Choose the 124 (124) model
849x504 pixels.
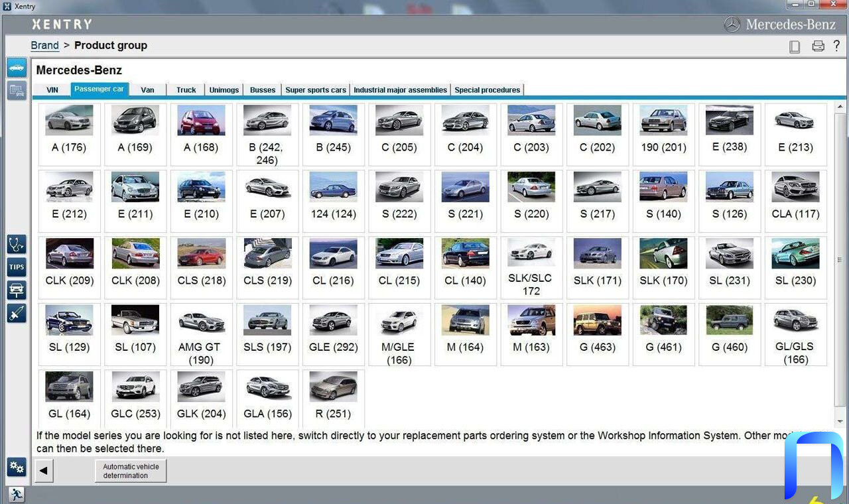(333, 201)
